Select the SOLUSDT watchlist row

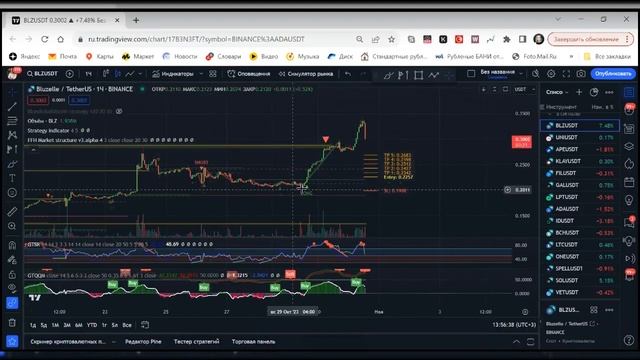pyautogui.click(x=580, y=280)
